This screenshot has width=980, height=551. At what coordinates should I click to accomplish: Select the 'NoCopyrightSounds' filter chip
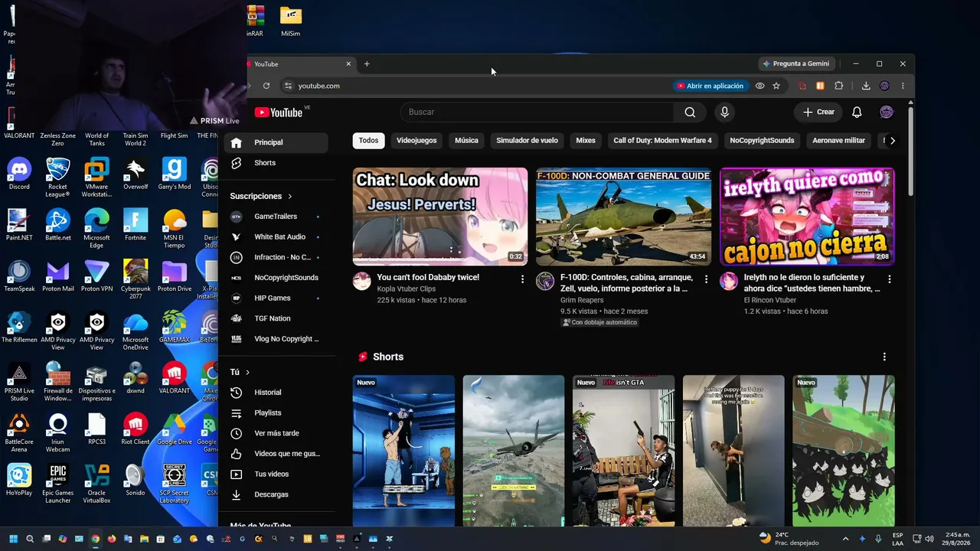click(x=762, y=141)
